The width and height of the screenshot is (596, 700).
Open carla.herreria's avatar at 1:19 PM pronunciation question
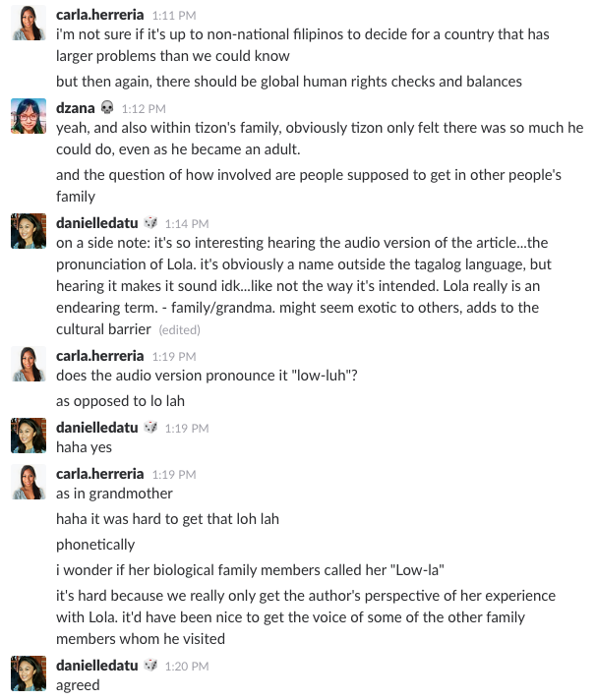coord(29,364)
